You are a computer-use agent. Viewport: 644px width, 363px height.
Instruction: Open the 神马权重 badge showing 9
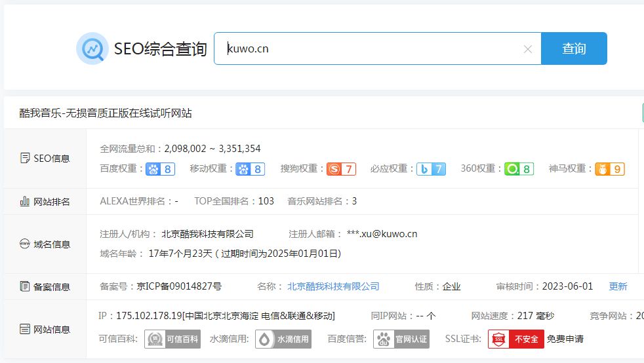click(x=610, y=169)
